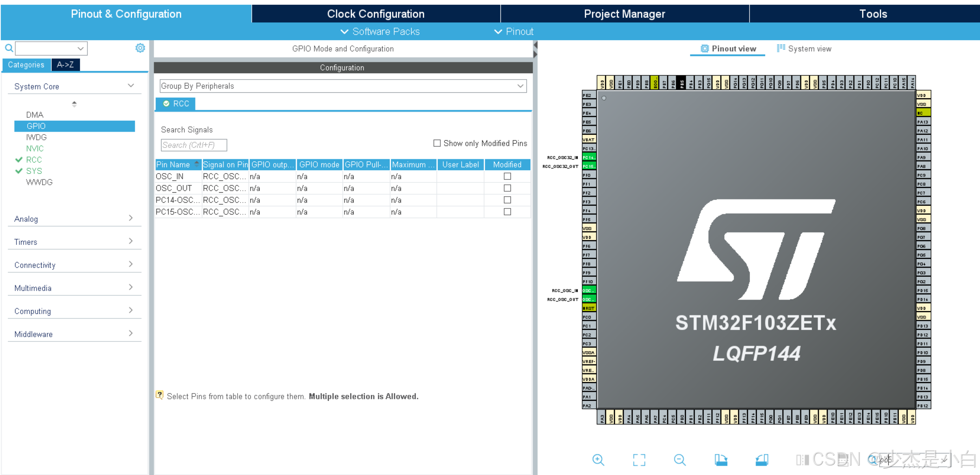Screen dimensions: 980x475
Task: Enable Show only Modified Pins
Action: click(437, 143)
